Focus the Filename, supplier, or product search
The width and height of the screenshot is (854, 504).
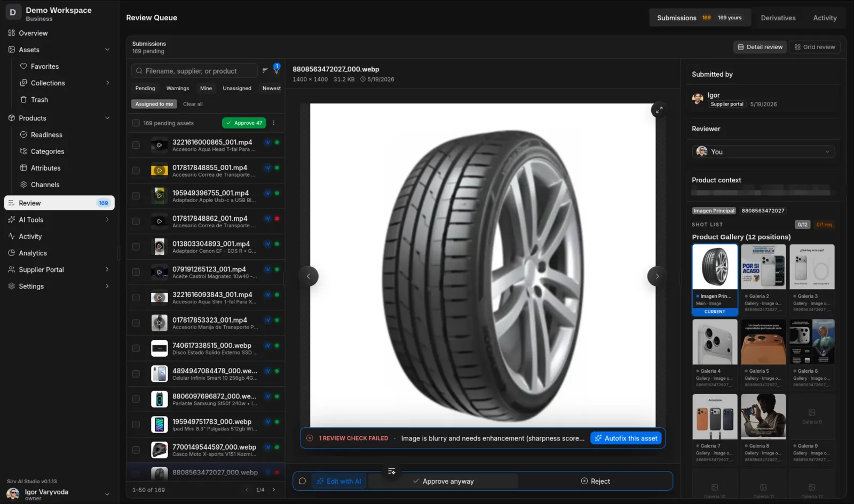(195, 71)
